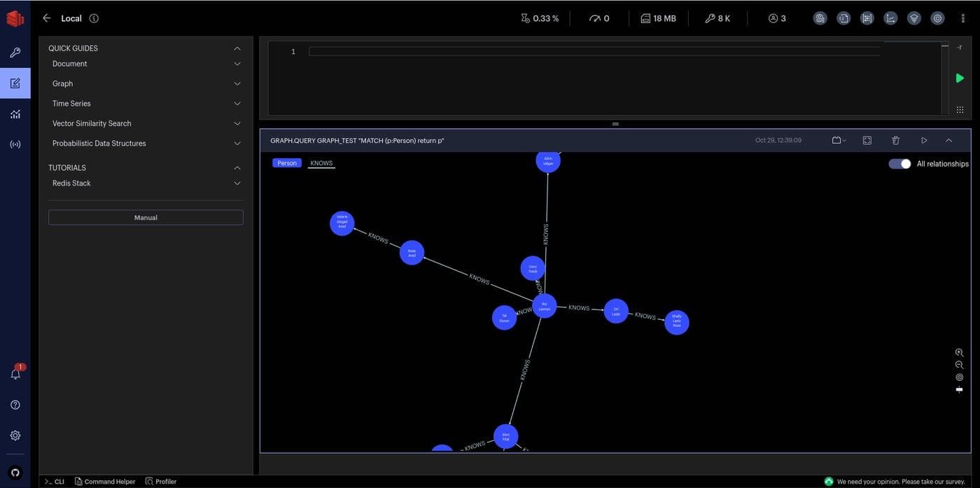Open the Workbench sidebar icon

coord(15,83)
